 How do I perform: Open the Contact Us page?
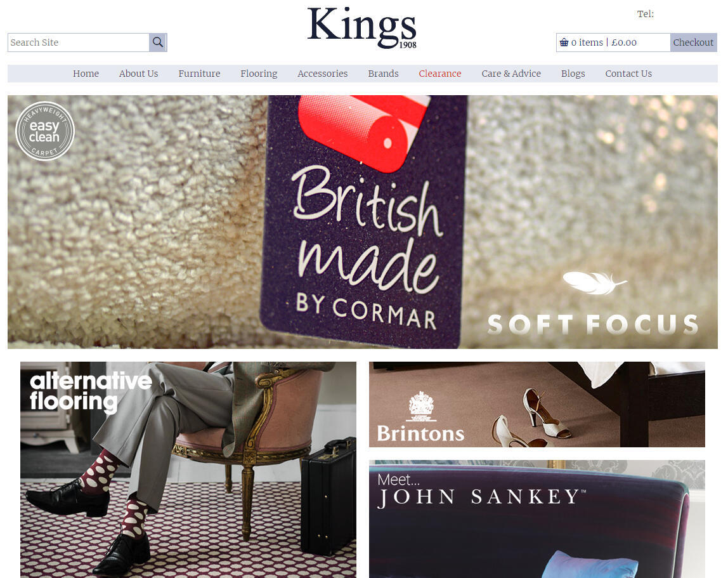click(628, 74)
